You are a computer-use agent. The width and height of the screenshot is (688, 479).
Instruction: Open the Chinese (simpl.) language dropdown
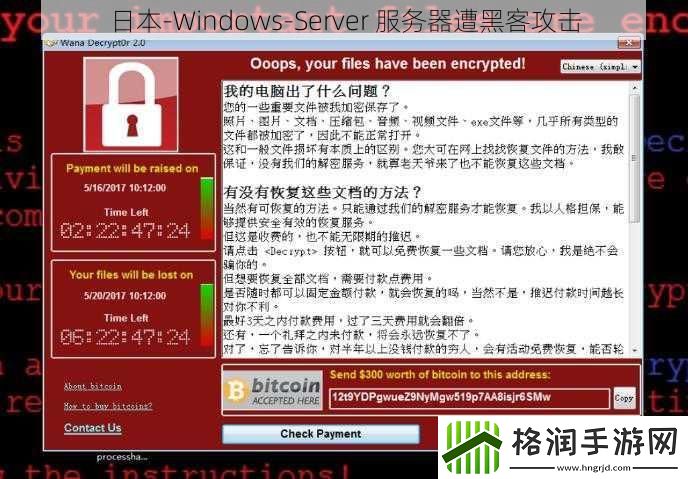600,67
